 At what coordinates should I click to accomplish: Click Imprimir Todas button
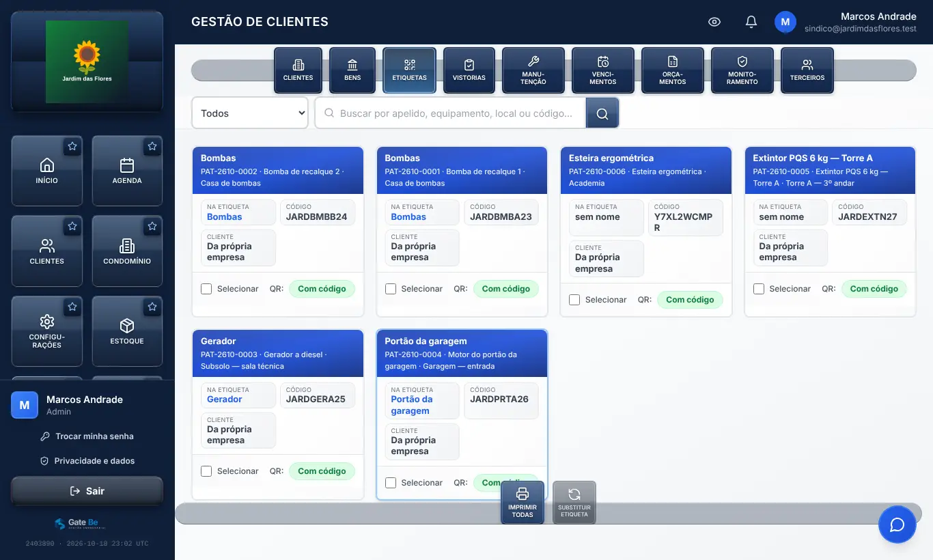click(523, 503)
